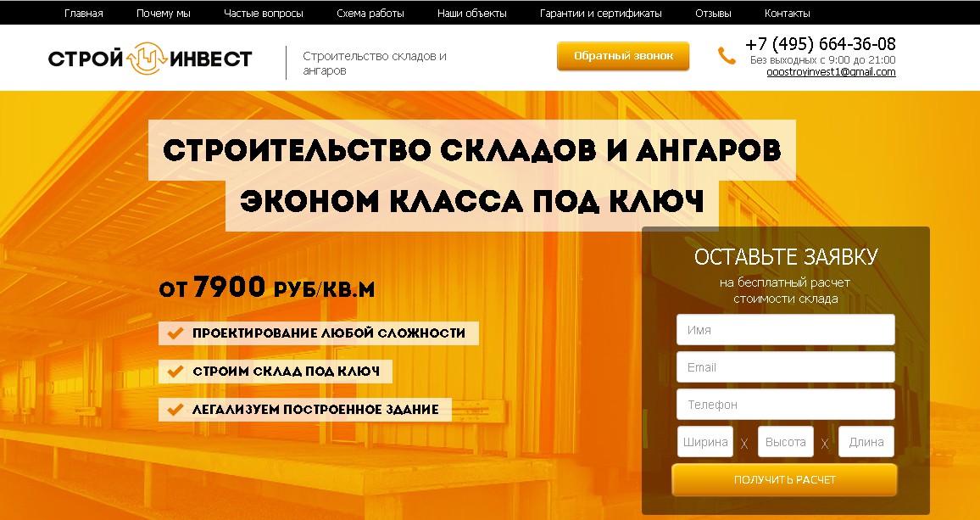The width and height of the screenshot is (980, 520).
Task: Click text на бесплатный расчет стоимости склада
Action: click(785, 290)
